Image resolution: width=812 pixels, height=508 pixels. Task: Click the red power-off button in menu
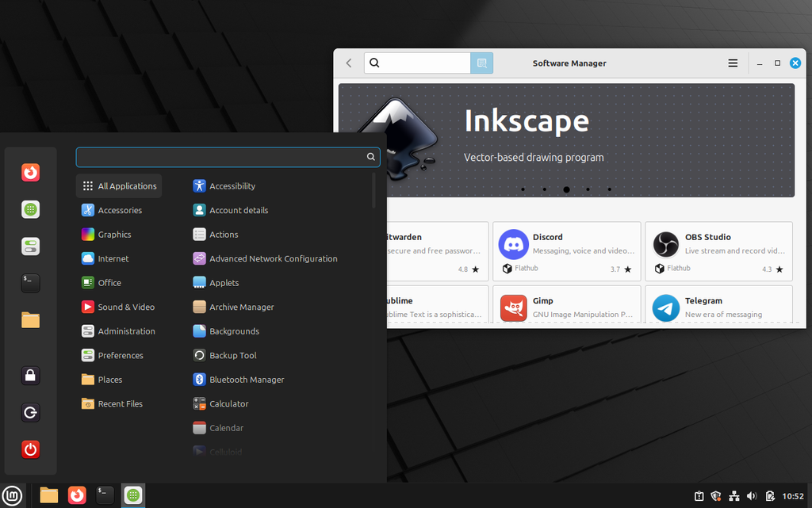pos(31,449)
